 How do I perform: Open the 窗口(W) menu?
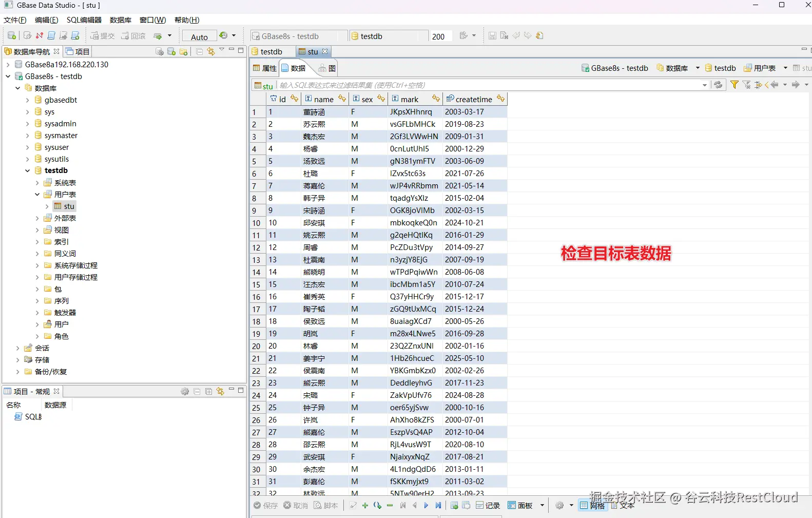(x=153, y=20)
